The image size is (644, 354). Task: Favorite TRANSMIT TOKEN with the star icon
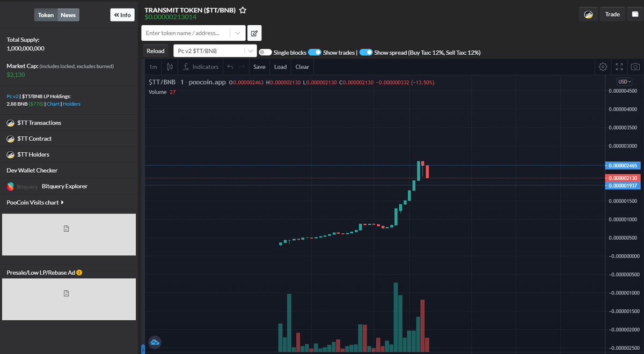(243, 10)
